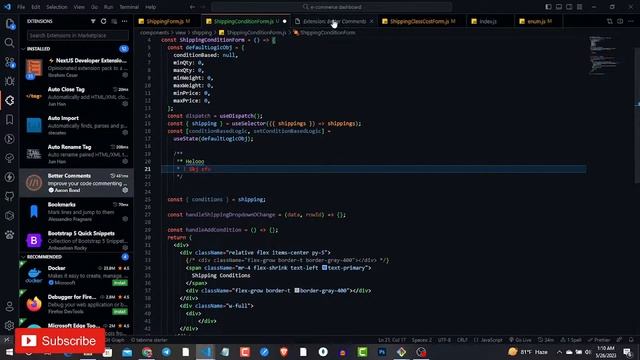Click the lightning bolt icon in activity bar

(9, 177)
